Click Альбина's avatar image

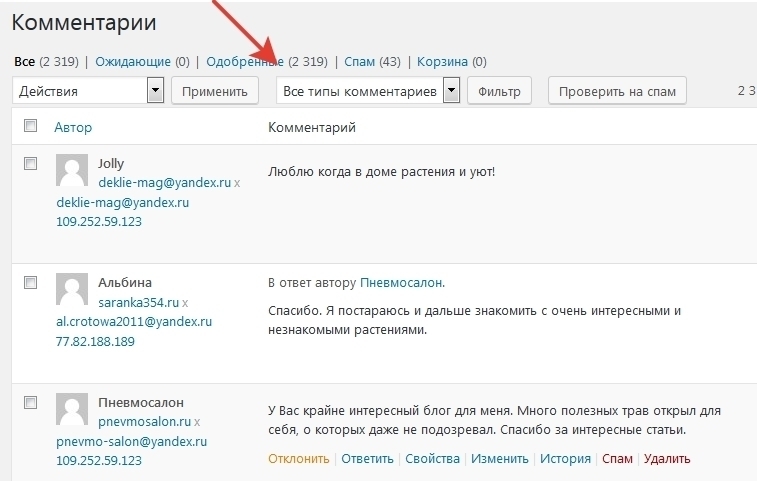click(x=71, y=290)
